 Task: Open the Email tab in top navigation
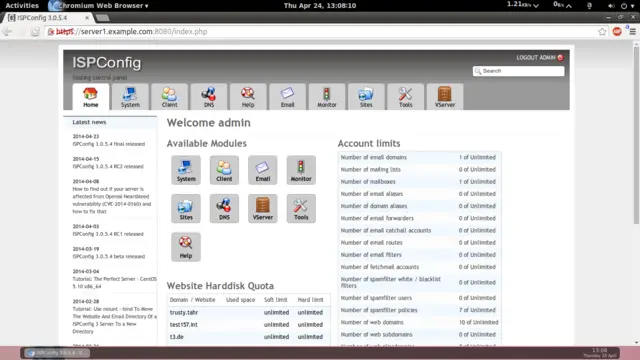287,97
